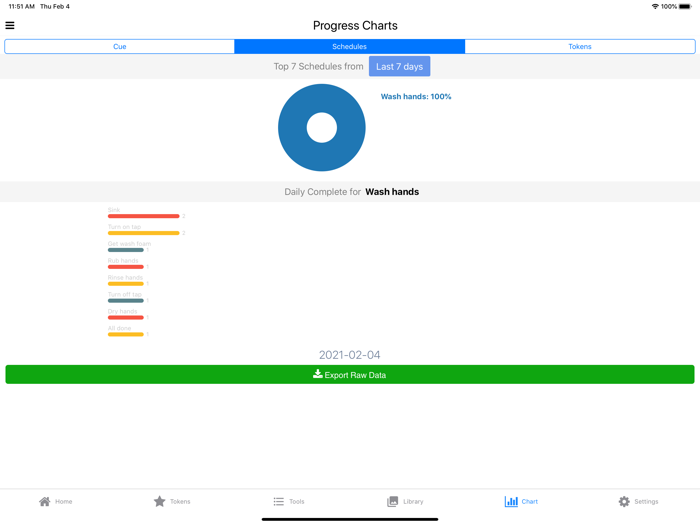700x525 pixels.
Task: Tap the Rinse hands bar
Action: [x=125, y=284]
